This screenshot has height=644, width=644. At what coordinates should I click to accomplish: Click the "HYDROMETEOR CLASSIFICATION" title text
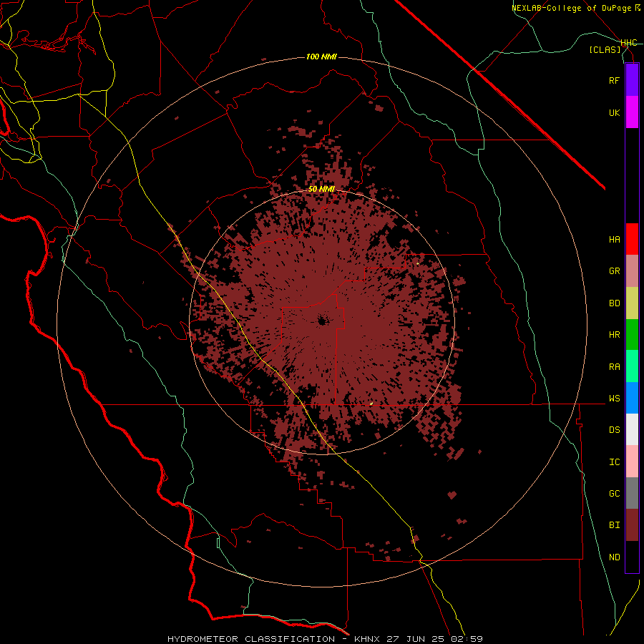point(251,639)
